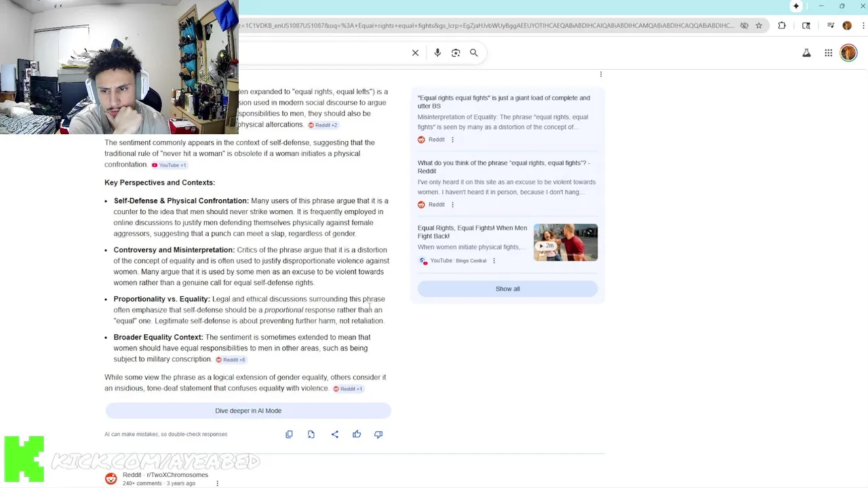Open the Chrome three-dot menu
This screenshot has width=868, height=488.
[x=863, y=26]
